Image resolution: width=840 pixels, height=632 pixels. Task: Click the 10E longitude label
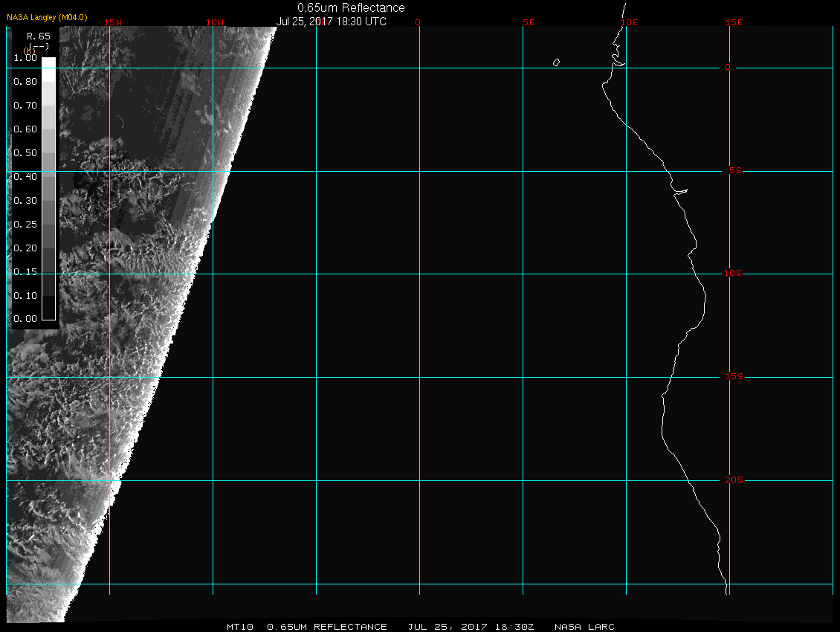click(630, 22)
